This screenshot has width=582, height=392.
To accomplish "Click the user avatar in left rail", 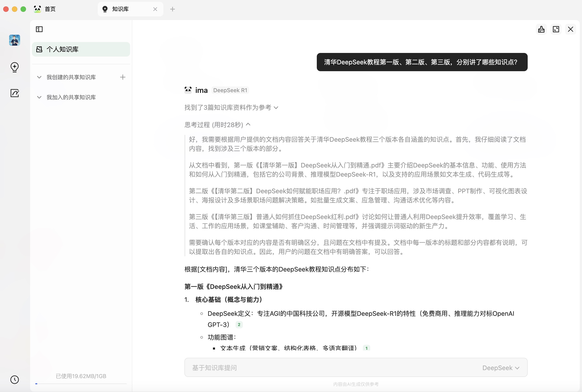I will (x=15, y=40).
